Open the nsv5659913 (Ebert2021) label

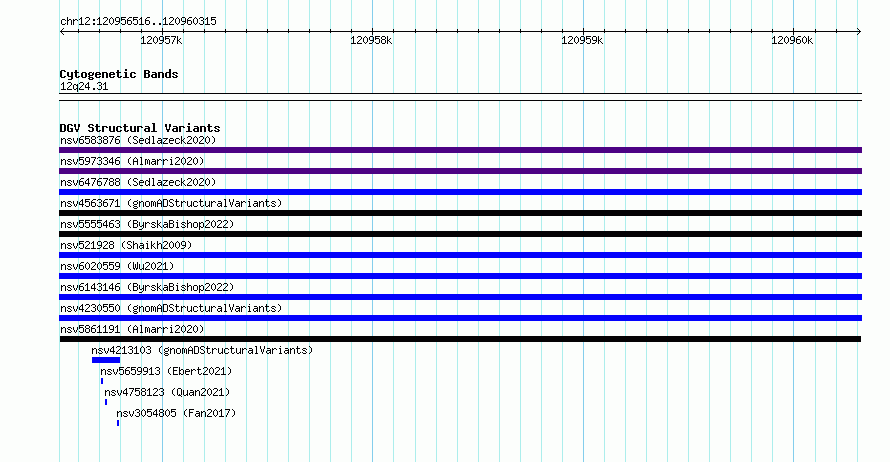(x=166, y=371)
